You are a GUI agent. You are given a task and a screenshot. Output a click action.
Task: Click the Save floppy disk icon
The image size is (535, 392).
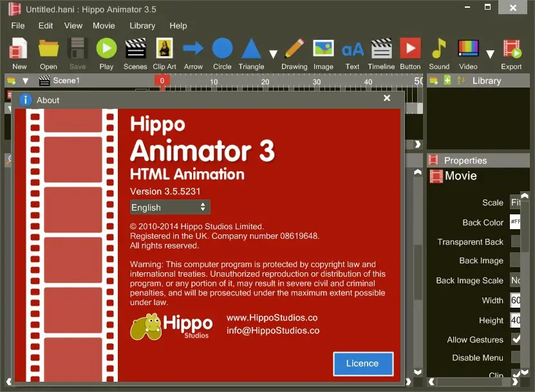77,53
